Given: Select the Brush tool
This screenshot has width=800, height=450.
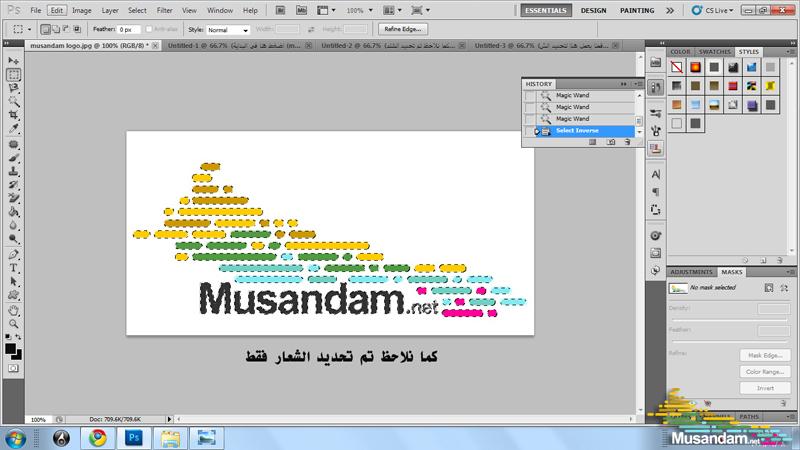Looking at the screenshot, I should tap(13, 158).
